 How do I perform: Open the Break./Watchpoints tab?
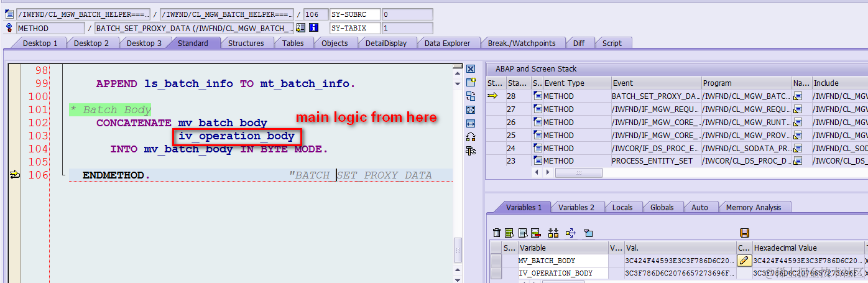coord(522,43)
